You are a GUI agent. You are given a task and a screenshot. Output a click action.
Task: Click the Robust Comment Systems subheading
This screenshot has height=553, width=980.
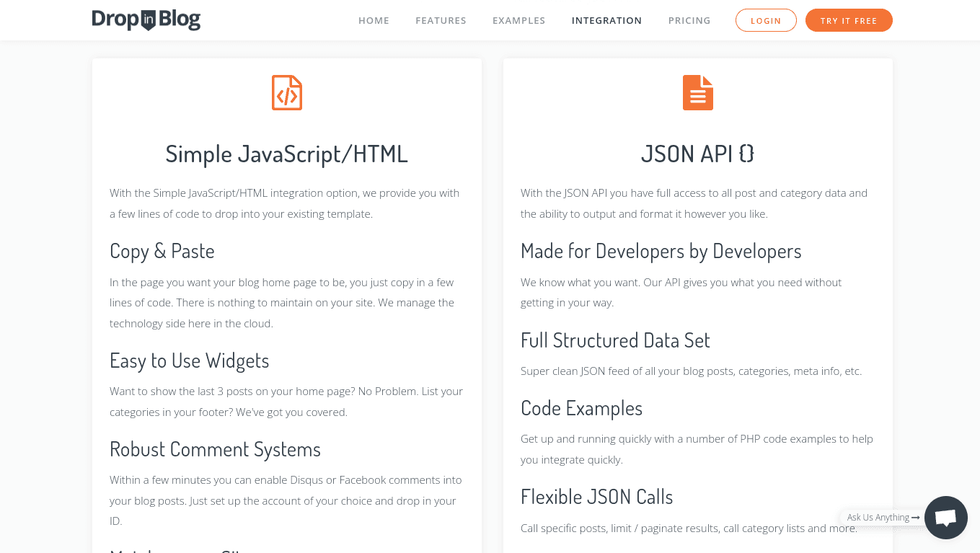pyautogui.click(x=215, y=449)
